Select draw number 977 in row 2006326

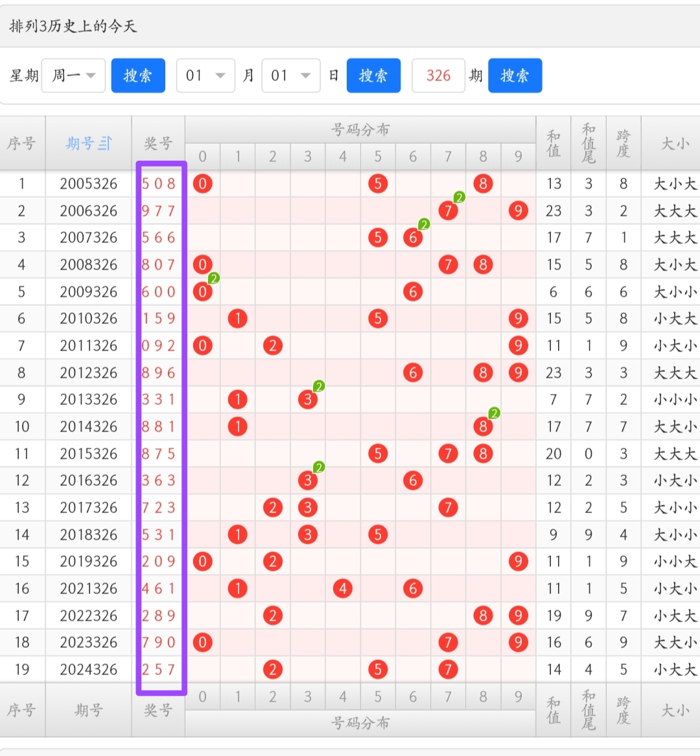point(159,211)
